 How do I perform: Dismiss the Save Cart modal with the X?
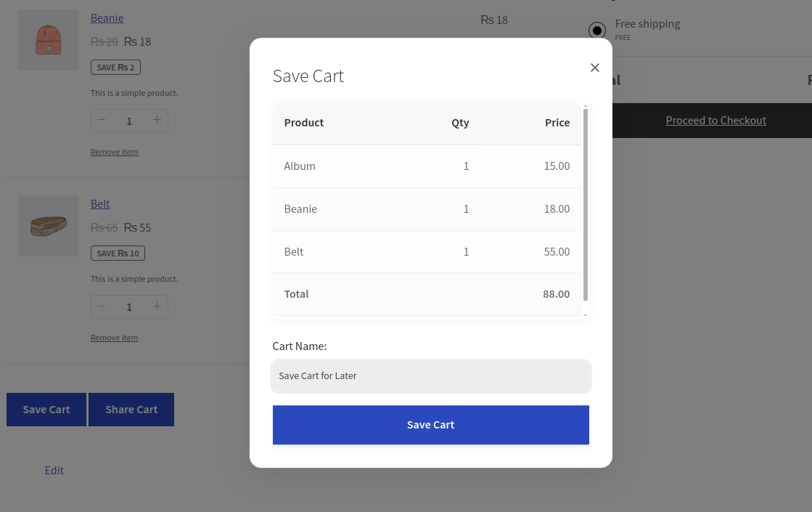click(x=594, y=67)
